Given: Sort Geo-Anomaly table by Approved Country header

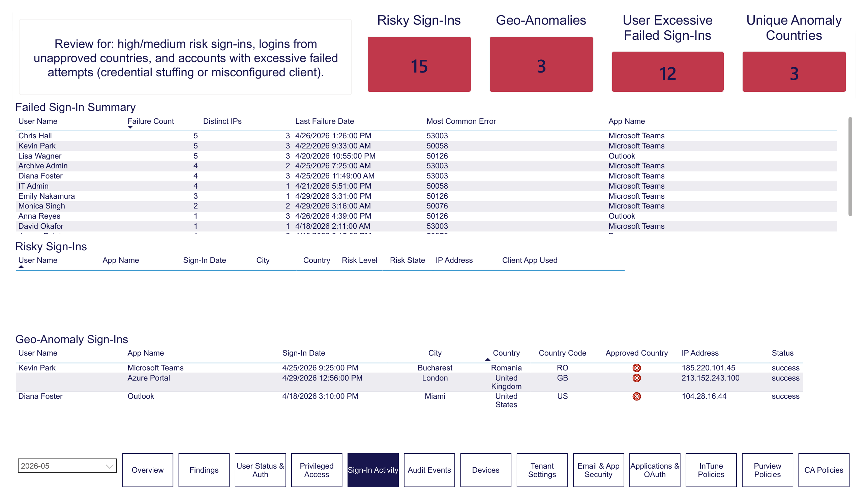Looking at the screenshot, I should point(636,353).
